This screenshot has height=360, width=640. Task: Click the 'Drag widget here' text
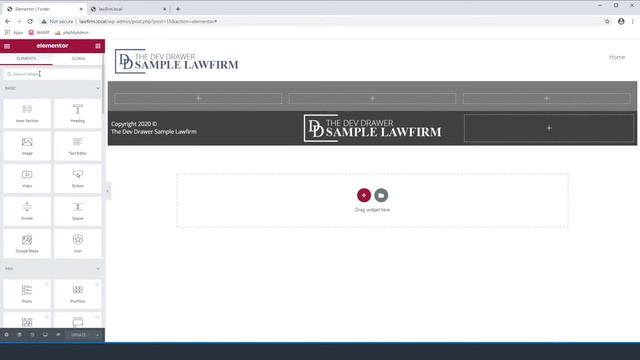[x=373, y=210]
